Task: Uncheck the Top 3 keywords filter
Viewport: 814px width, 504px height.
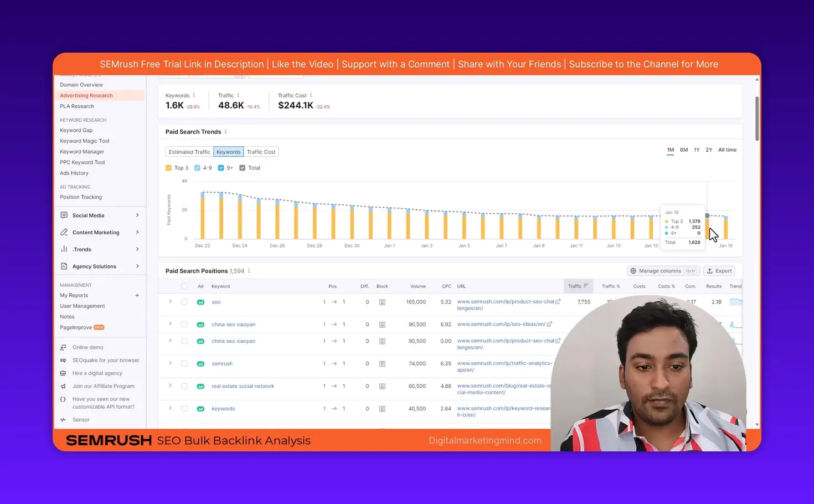Action: point(168,167)
